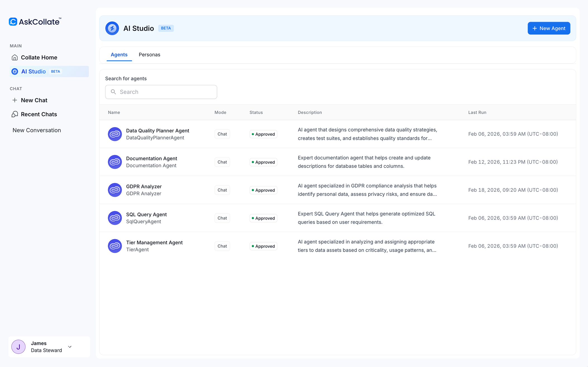The height and width of the screenshot is (367, 588).
Task: Click the Tier Management Agent avatar icon
Action: click(x=115, y=246)
